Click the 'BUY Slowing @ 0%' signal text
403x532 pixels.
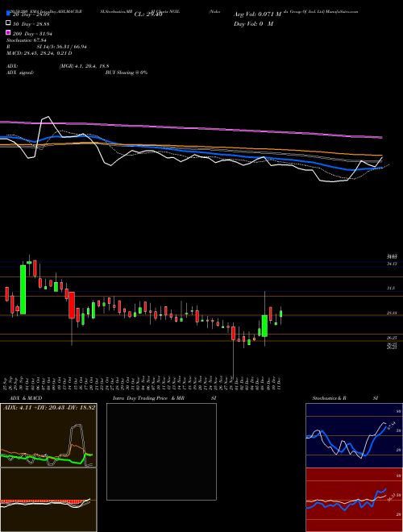point(127,73)
